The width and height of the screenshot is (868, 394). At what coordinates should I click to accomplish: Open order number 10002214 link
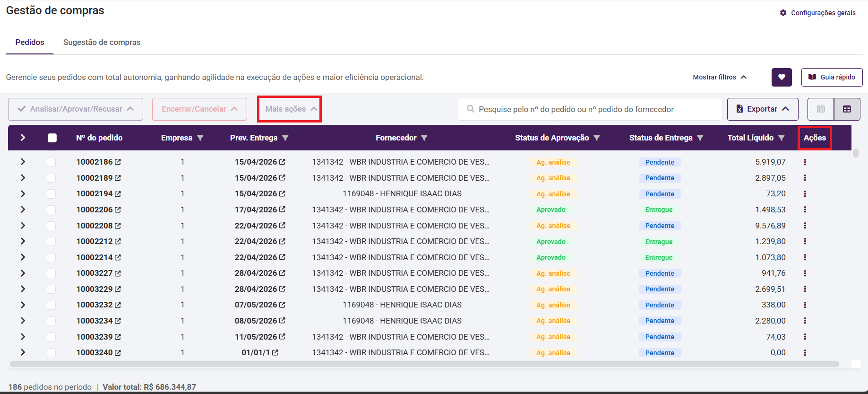coord(95,257)
